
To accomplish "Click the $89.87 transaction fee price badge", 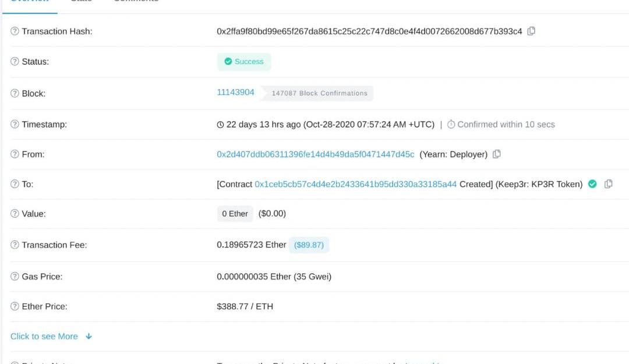I will tap(309, 245).
